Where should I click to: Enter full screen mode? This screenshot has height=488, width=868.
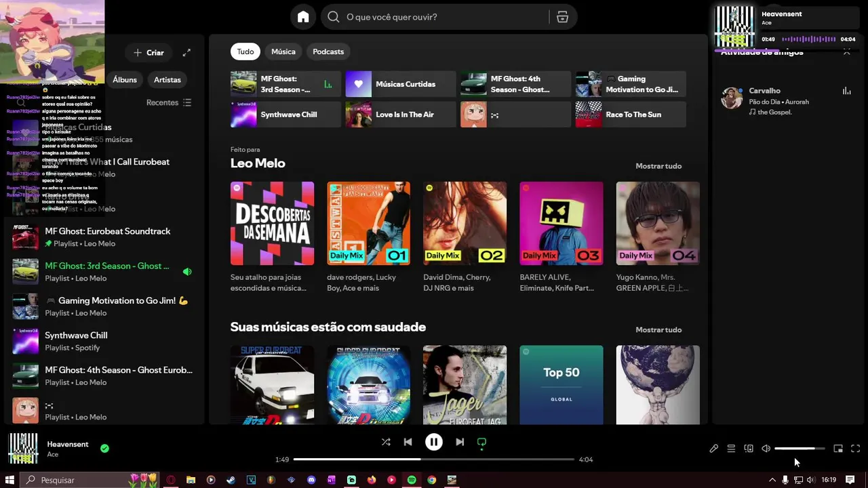855,449
